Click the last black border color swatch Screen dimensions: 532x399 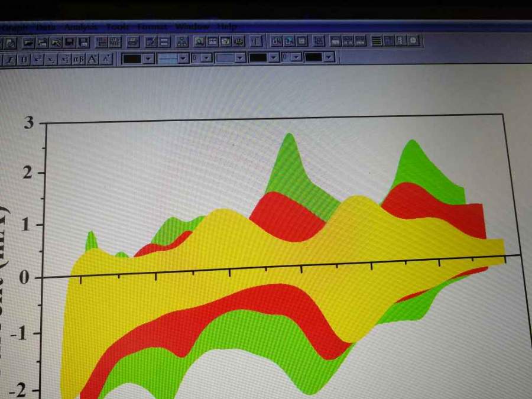[x=313, y=57]
